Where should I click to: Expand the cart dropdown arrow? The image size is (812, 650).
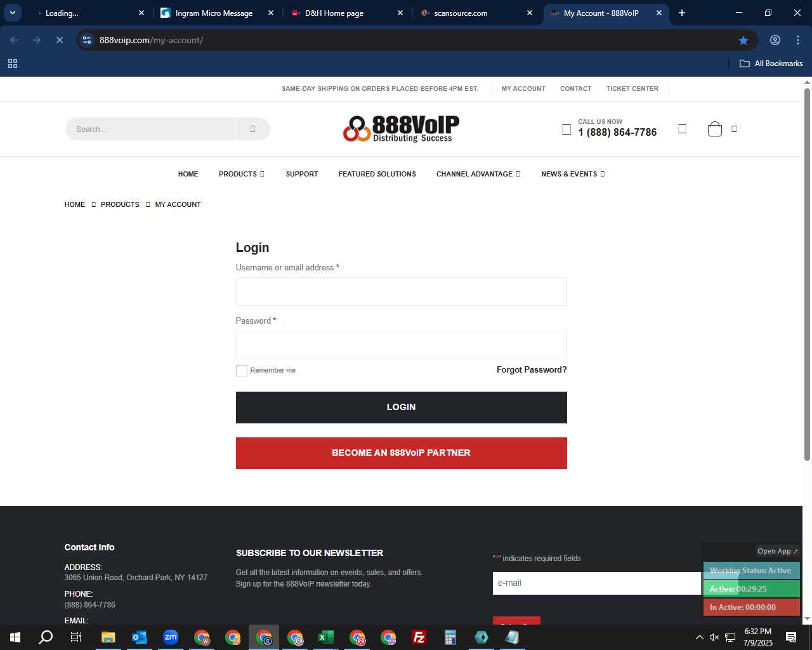pyautogui.click(x=734, y=129)
